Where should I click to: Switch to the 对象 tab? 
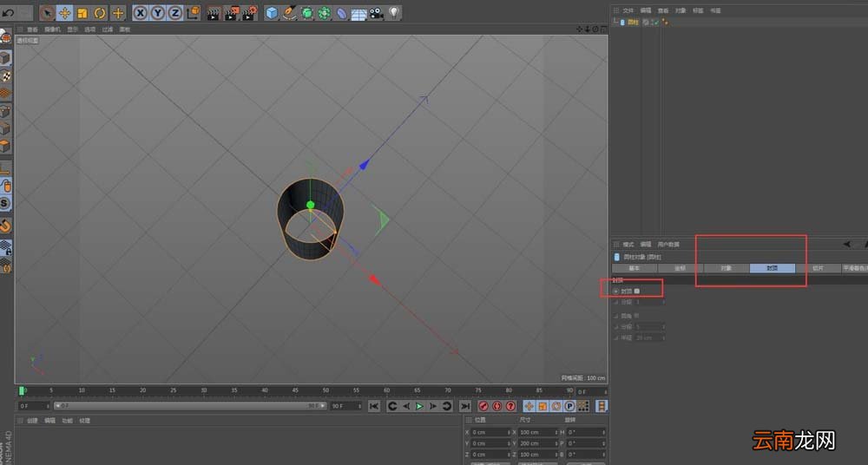pos(727,268)
